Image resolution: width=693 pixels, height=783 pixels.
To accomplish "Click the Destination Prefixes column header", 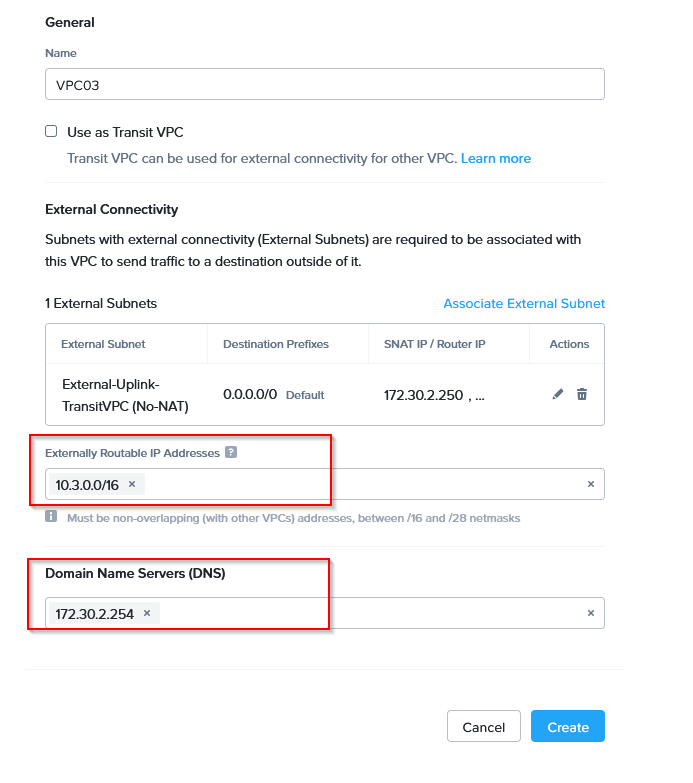I will [276, 344].
